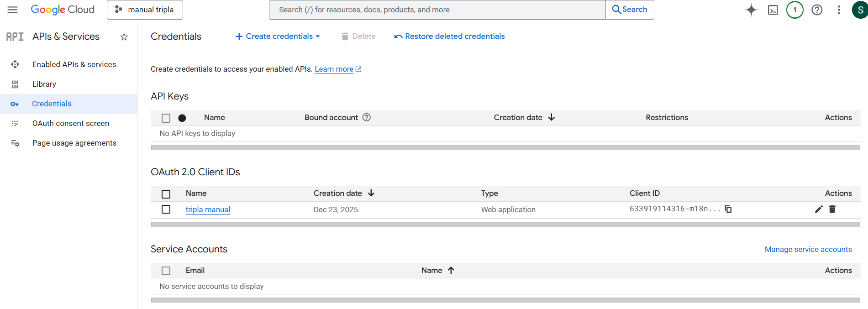868x309 pixels.
Task: Delete the tripla manual OAuth client
Action: point(832,209)
